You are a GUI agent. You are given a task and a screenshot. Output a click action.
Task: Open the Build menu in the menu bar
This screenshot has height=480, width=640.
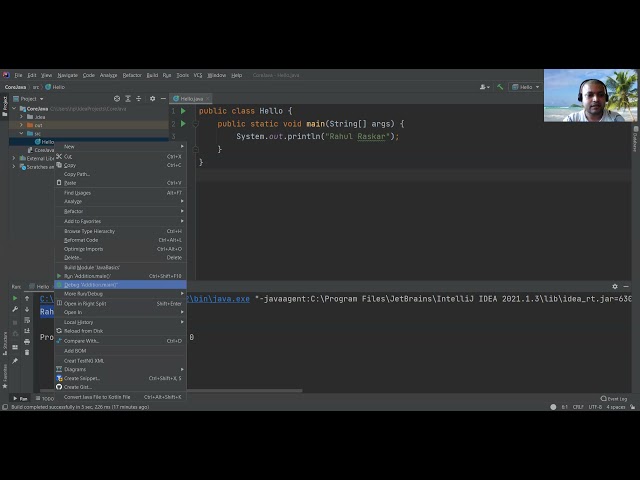coord(152,75)
